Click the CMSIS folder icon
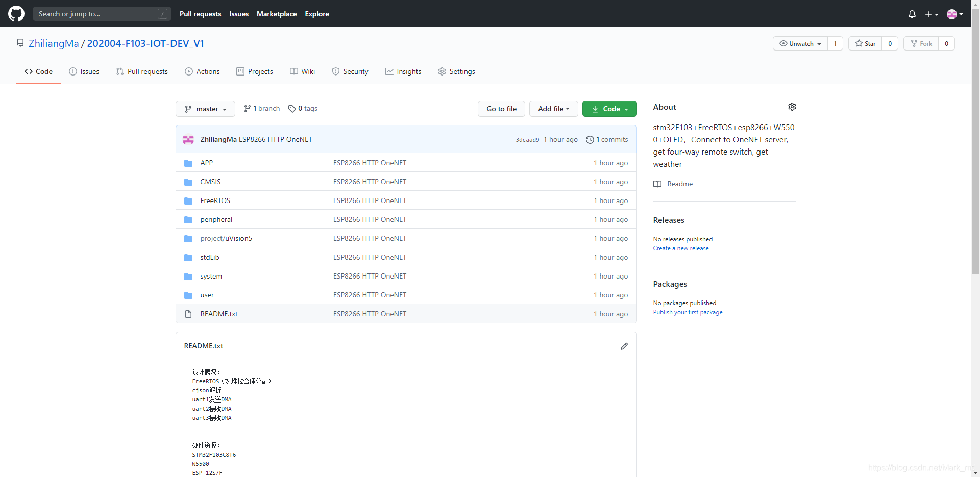This screenshot has height=477, width=980. pyautogui.click(x=188, y=182)
